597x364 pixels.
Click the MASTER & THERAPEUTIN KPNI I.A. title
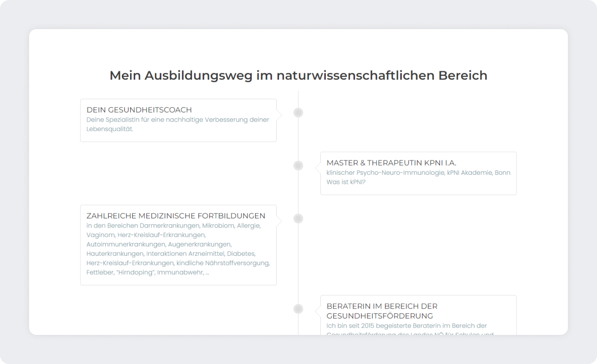pyautogui.click(x=391, y=163)
